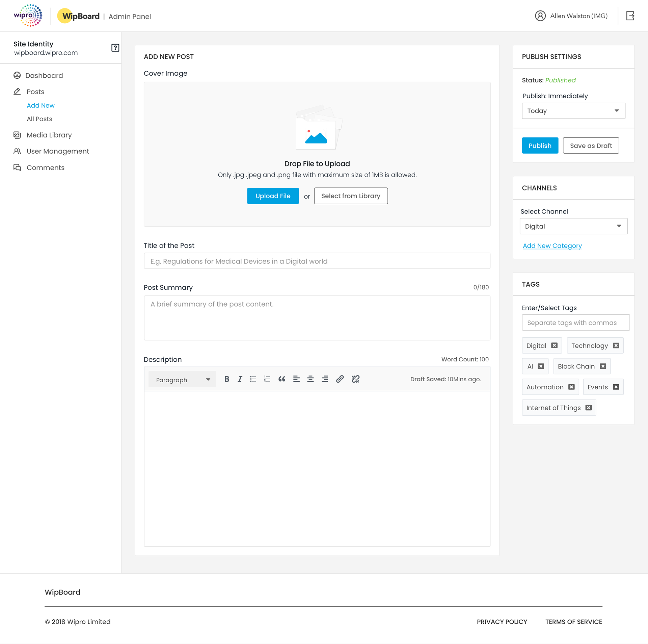648x644 pixels.
Task: Remove link with the unlink icon
Action: (355, 379)
